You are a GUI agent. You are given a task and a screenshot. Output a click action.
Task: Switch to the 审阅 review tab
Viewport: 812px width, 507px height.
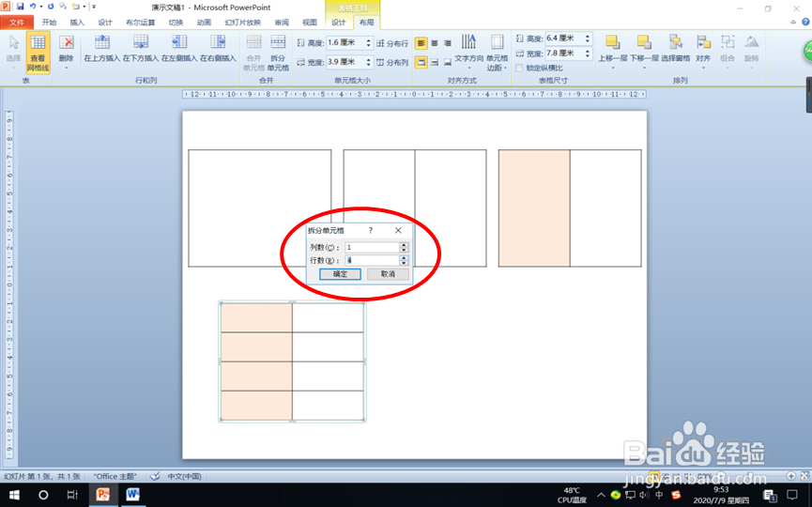tap(282, 23)
